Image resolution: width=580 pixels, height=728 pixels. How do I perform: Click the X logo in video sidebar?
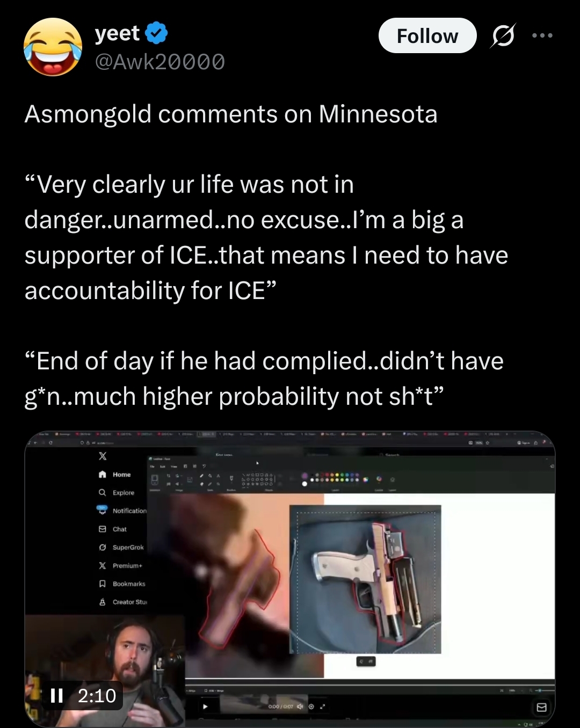(x=103, y=456)
